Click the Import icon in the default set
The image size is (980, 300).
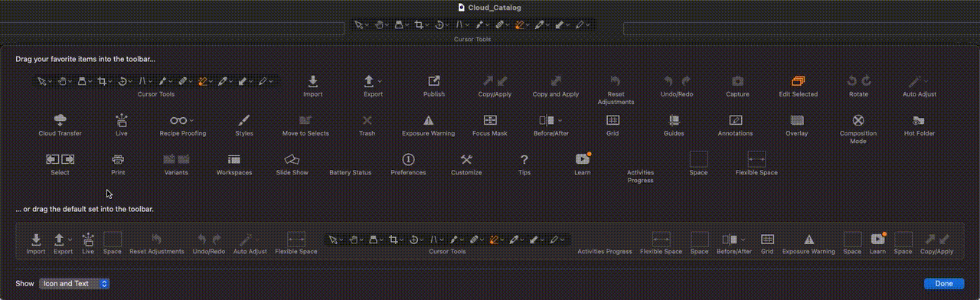tap(36, 239)
